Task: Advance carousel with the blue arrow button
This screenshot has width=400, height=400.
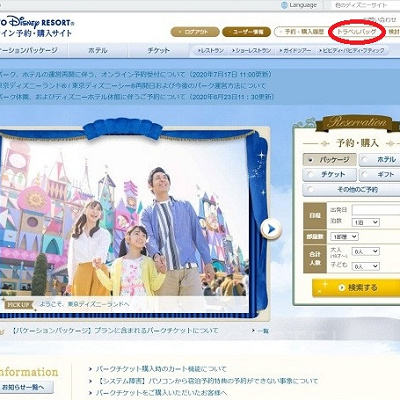Action: [271, 229]
